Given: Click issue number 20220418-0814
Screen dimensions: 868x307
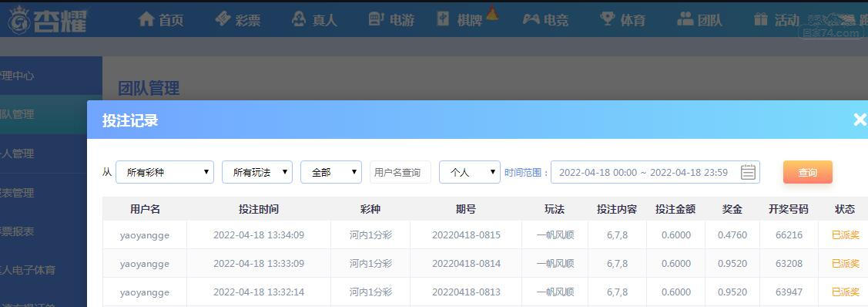Looking at the screenshot, I should click(x=466, y=264).
